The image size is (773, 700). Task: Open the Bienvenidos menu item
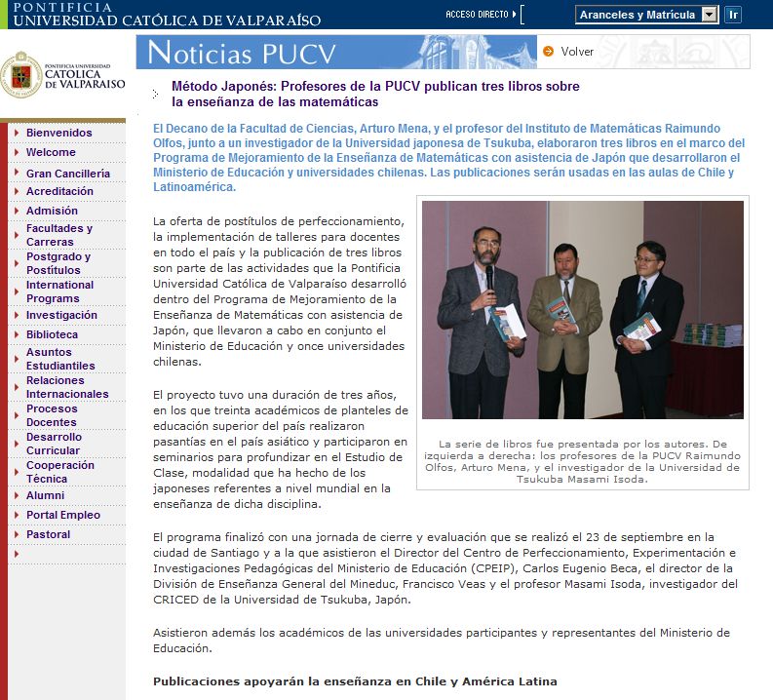click(59, 133)
